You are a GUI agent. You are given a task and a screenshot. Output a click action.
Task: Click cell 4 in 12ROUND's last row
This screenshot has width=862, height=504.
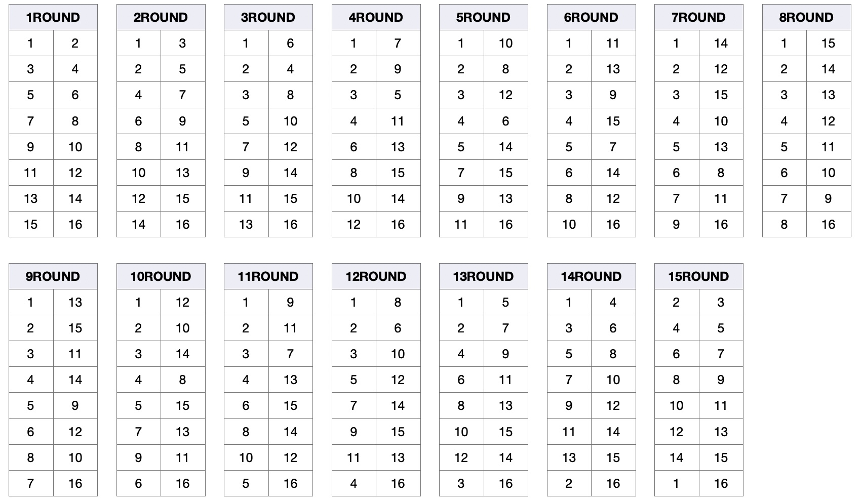[354, 483]
